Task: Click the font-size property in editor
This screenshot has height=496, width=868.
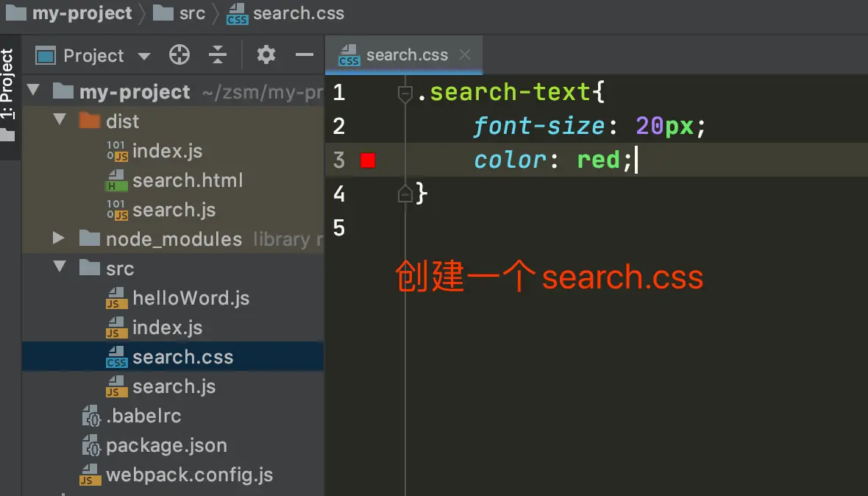Action: [539, 127]
